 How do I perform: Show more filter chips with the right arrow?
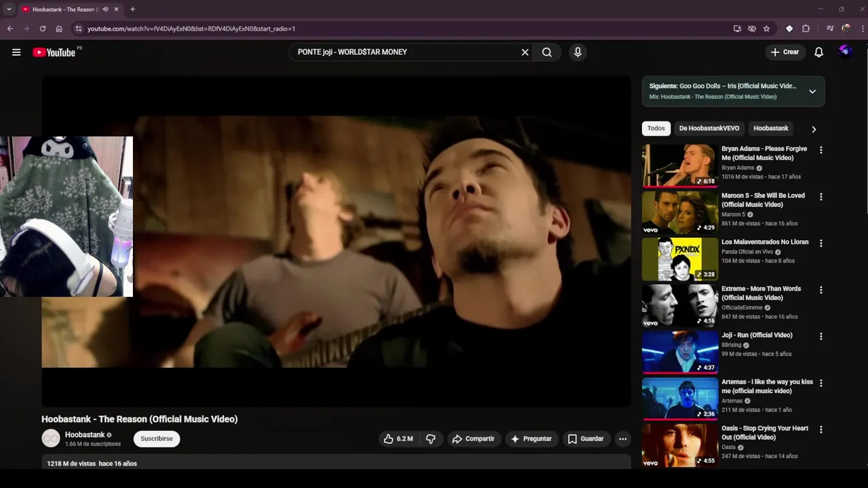click(x=814, y=129)
